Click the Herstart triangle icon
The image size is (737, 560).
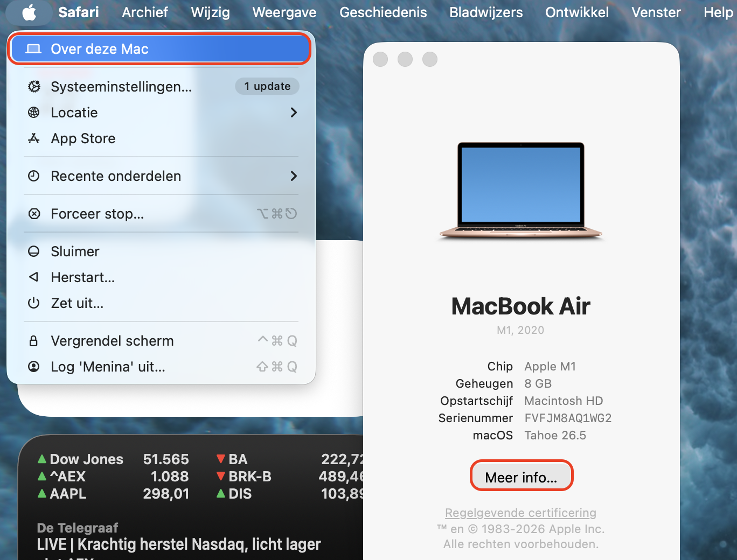[x=34, y=277]
